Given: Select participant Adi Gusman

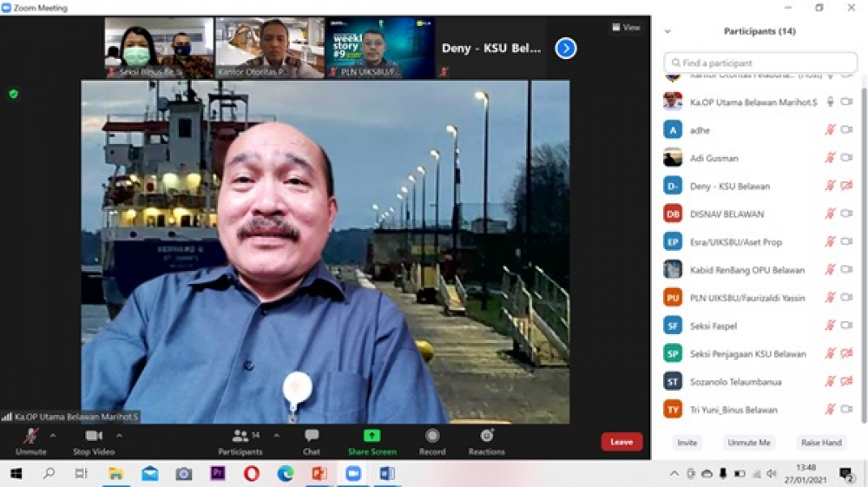Looking at the screenshot, I should [x=760, y=158].
